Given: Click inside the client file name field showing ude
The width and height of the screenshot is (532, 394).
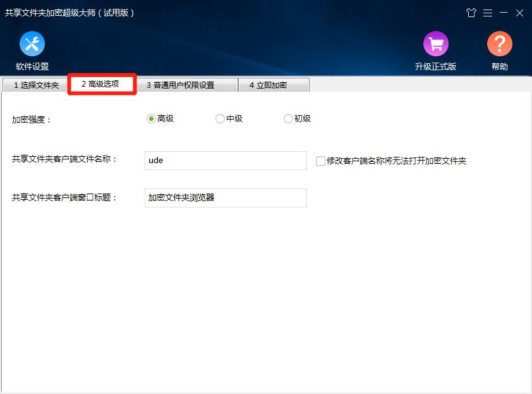Looking at the screenshot, I should pyautogui.click(x=225, y=160).
